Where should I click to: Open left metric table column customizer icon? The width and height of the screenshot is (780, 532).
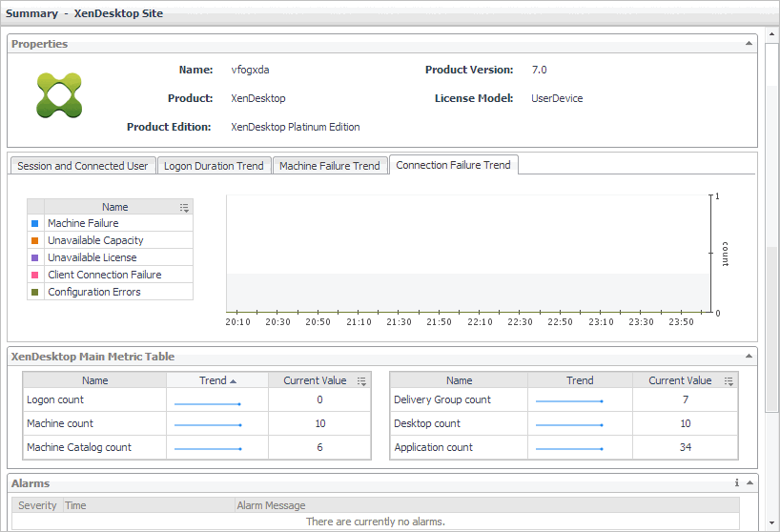[x=361, y=380]
